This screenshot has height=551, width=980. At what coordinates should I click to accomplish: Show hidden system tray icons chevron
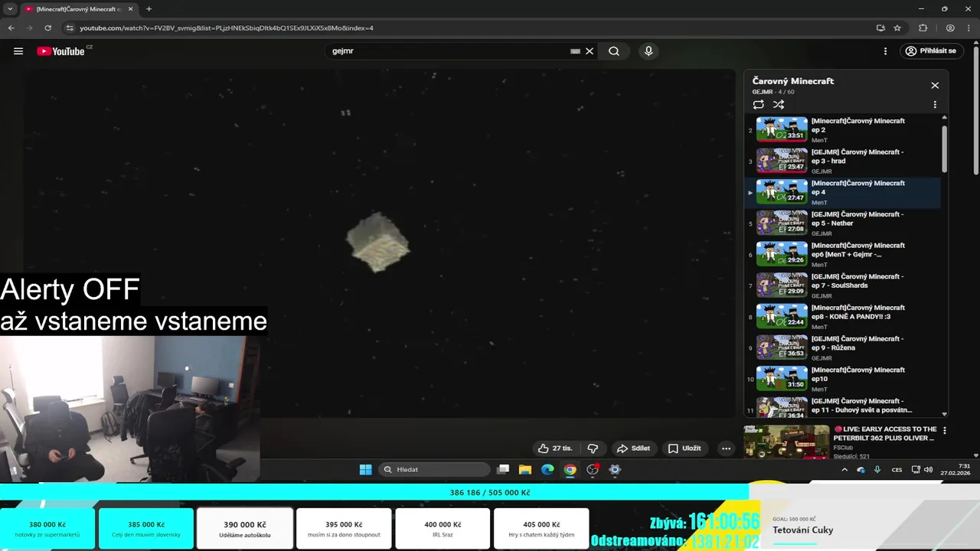click(x=844, y=470)
